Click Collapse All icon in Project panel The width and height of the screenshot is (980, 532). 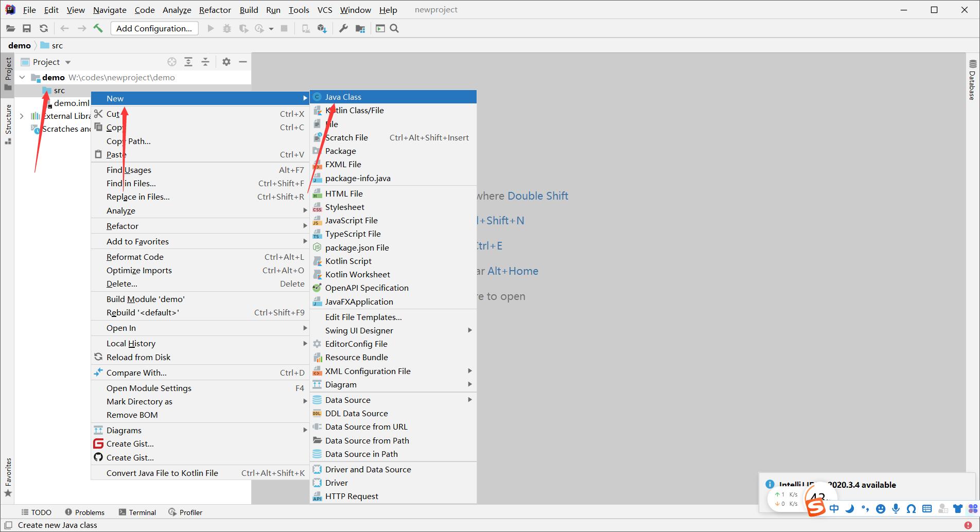click(205, 62)
